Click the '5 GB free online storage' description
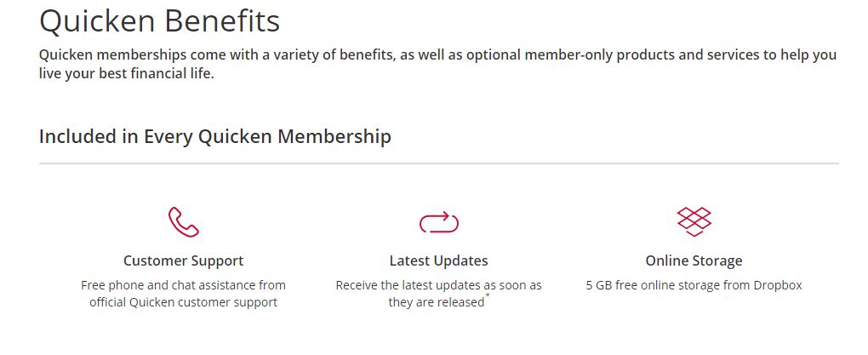Screen dimensions: 868x355 click(x=694, y=285)
